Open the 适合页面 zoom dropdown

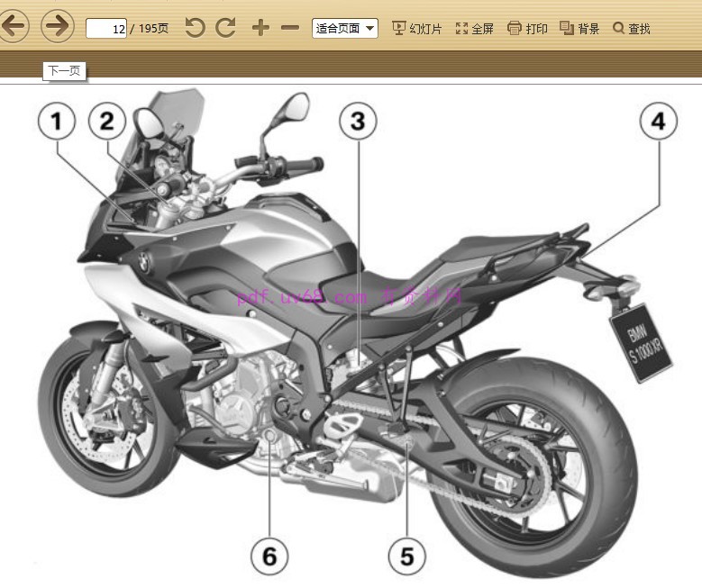[x=345, y=29]
